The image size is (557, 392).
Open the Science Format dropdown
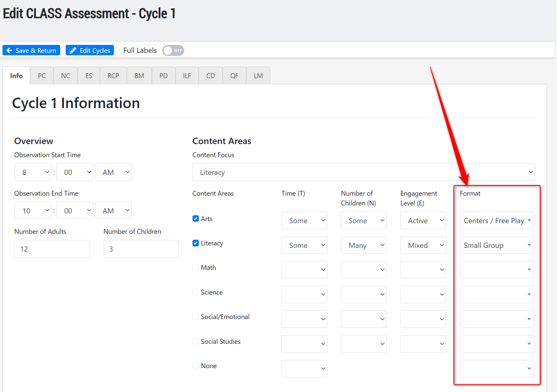497,294
